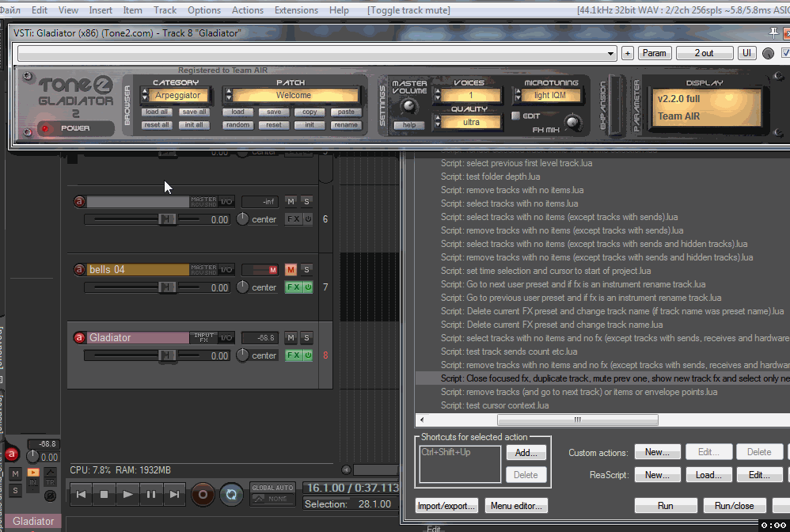Click the transport Record button
This screenshot has width=790, height=532.
tap(203, 494)
